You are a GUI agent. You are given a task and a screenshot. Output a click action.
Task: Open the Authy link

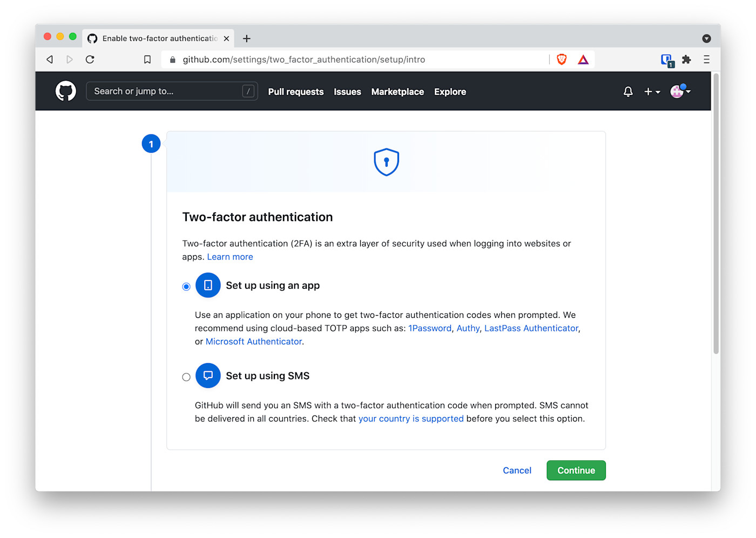468,328
